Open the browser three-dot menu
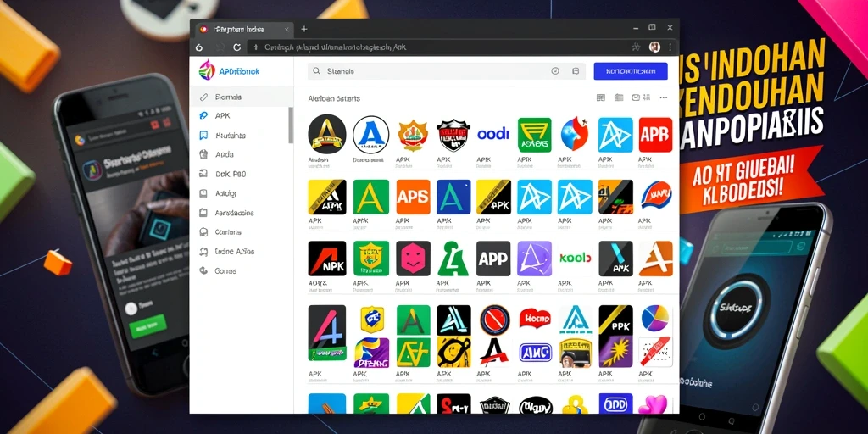Screen dimensions: 868x434 pos(670,47)
